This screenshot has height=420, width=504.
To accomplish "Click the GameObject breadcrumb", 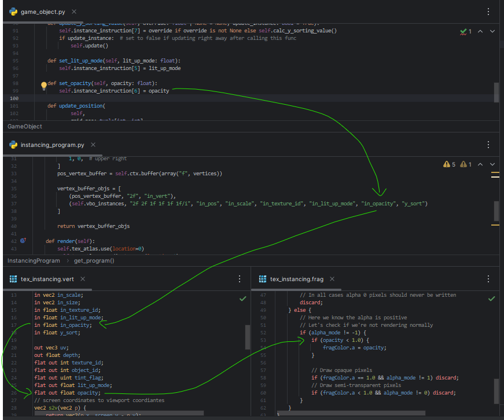I will pos(25,126).
